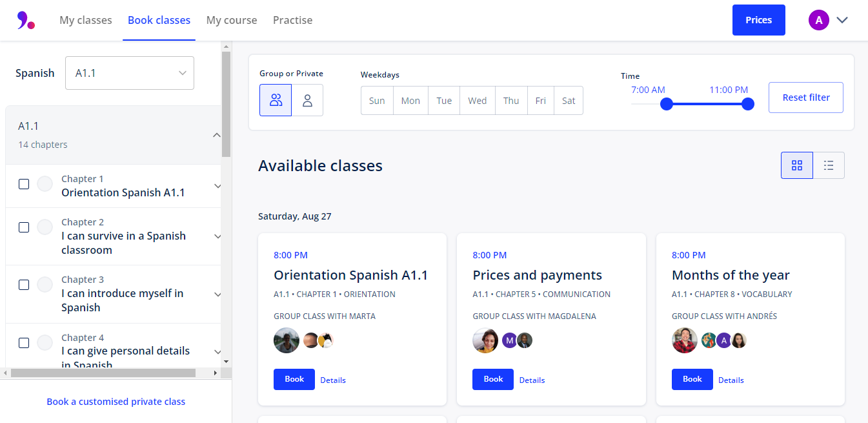This screenshot has height=423, width=868.
Task: Click Marta's teacher profile photo
Action: tap(287, 340)
